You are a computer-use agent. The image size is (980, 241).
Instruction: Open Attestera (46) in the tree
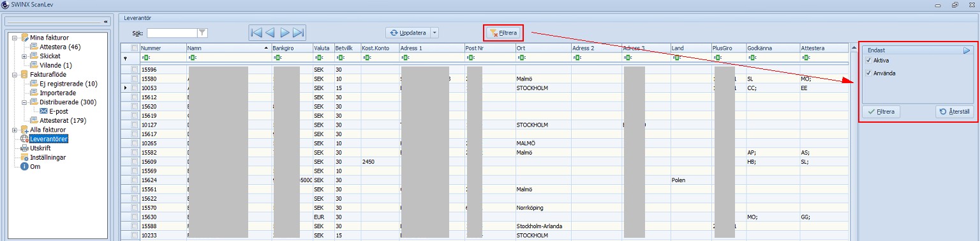tap(60, 47)
